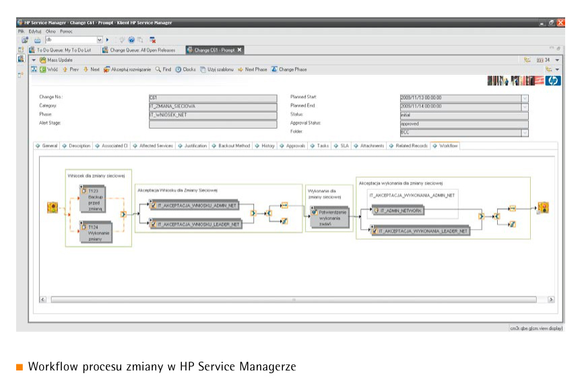Open Find
582x392 pixels.
tap(163, 69)
